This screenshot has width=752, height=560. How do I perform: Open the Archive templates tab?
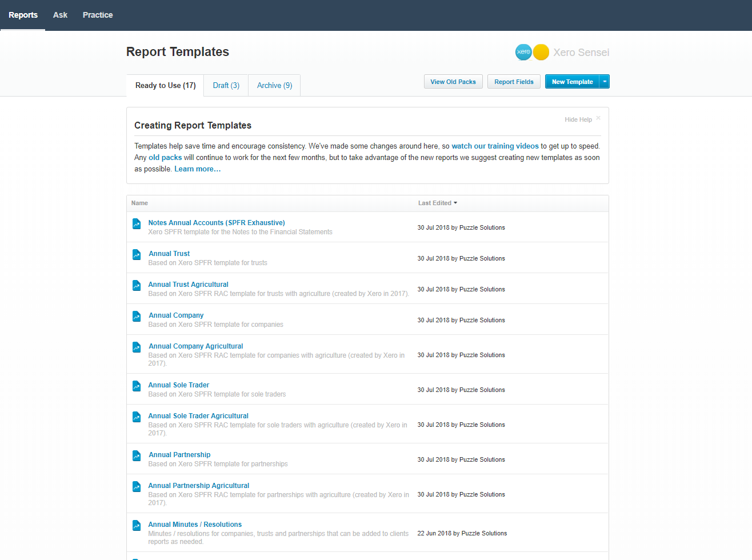tap(274, 85)
